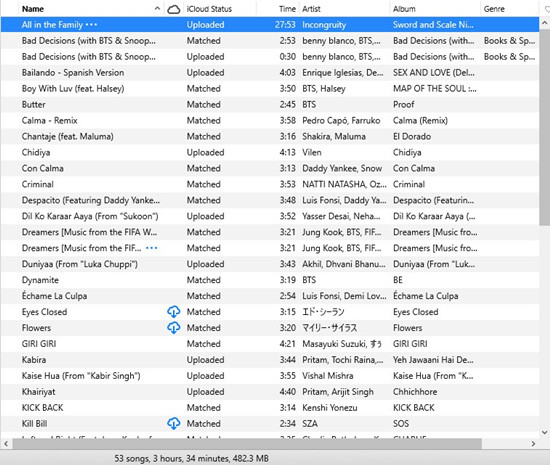This screenshot has width=550, height=465.
Task: Select the song Calma - Remix
Action: pyautogui.click(x=49, y=120)
